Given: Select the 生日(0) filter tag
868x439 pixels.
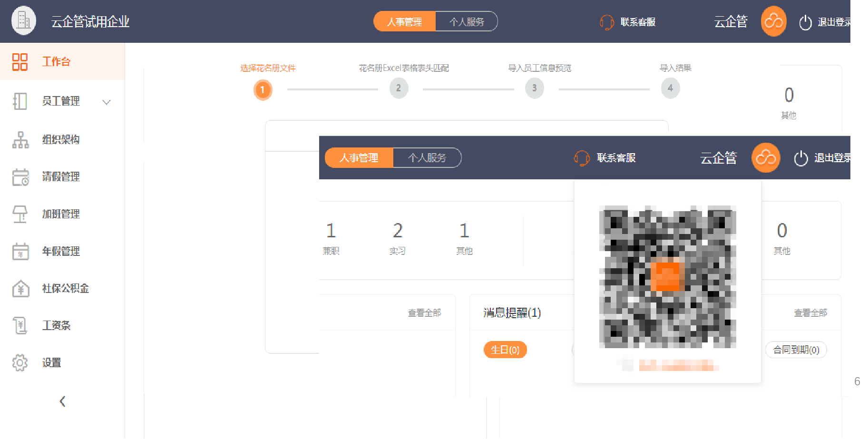Looking at the screenshot, I should pos(505,350).
